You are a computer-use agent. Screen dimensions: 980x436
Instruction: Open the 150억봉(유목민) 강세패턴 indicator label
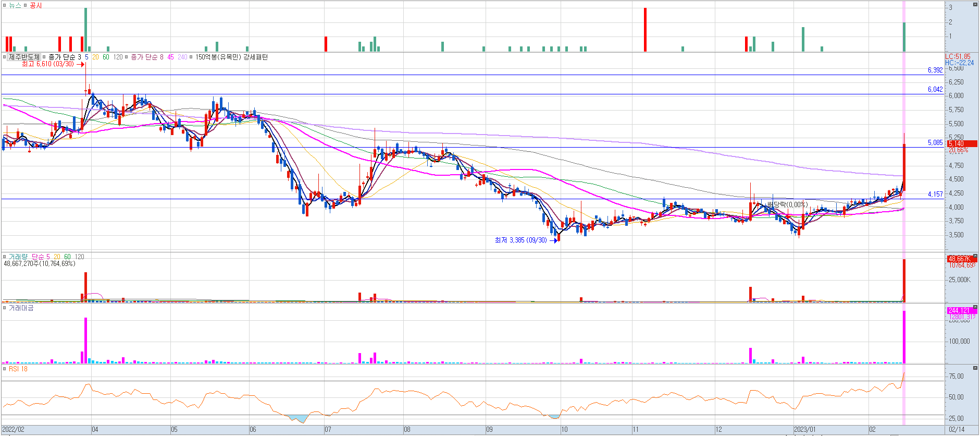click(232, 57)
